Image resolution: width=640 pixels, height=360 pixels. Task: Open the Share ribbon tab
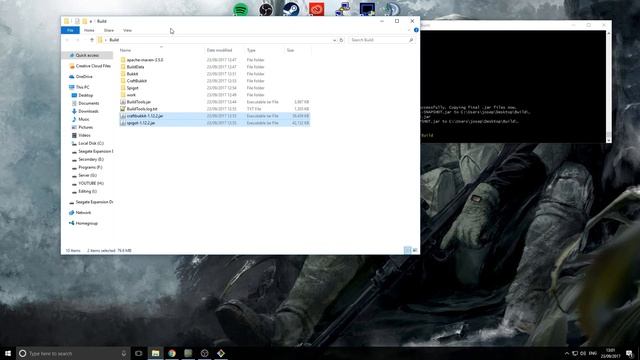pyautogui.click(x=109, y=30)
